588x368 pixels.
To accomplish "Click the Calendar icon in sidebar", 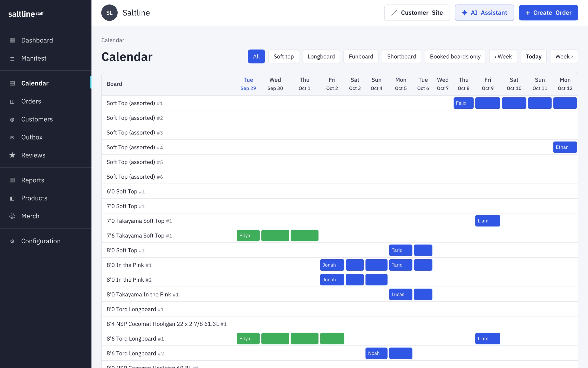I will pyautogui.click(x=12, y=83).
